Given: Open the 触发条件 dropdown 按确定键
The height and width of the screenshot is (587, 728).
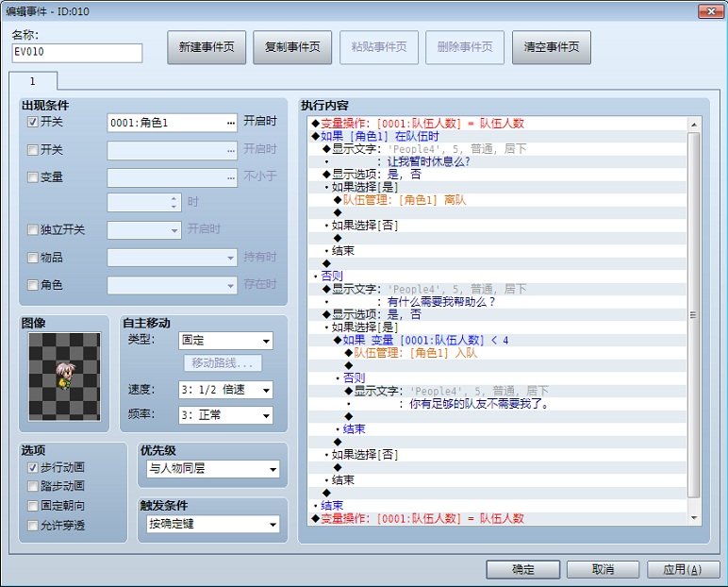Looking at the screenshot, I should tap(213, 525).
